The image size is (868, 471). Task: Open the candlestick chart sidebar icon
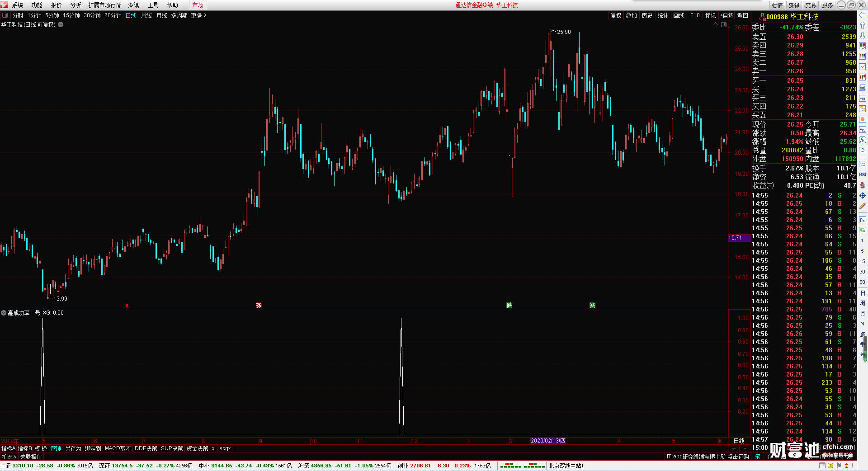pyautogui.click(x=863, y=77)
